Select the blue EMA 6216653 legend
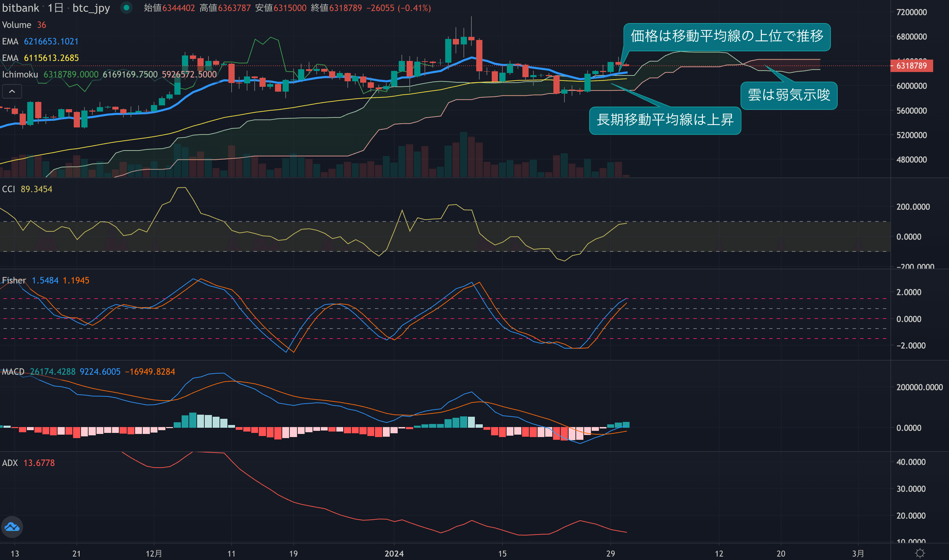 40,42
